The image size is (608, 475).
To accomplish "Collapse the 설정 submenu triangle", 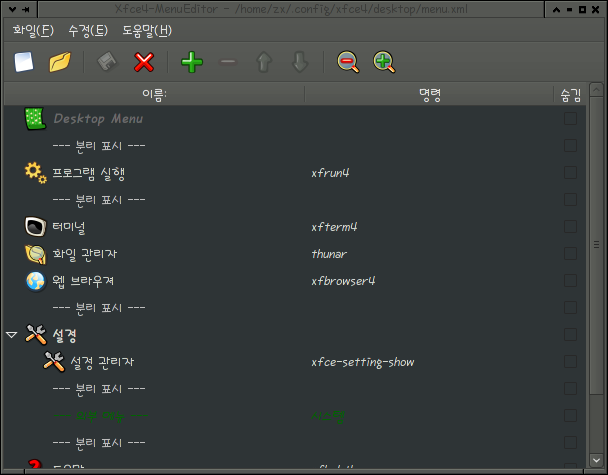I will click(12, 335).
